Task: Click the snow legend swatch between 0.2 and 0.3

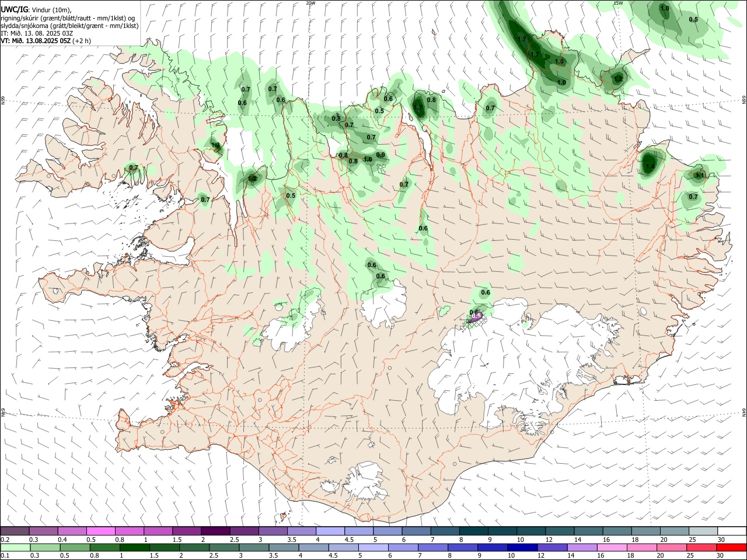Action: coord(15,531)
